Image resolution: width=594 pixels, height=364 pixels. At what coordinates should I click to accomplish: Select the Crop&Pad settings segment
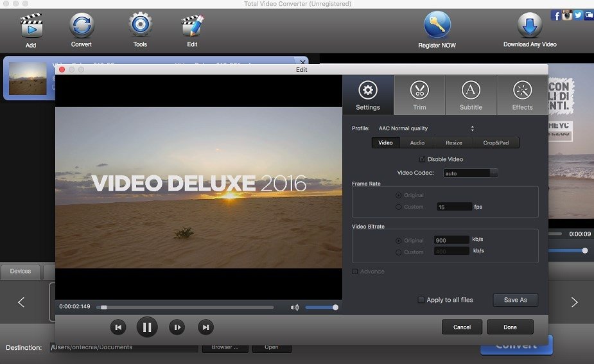[x=496, y=143]
